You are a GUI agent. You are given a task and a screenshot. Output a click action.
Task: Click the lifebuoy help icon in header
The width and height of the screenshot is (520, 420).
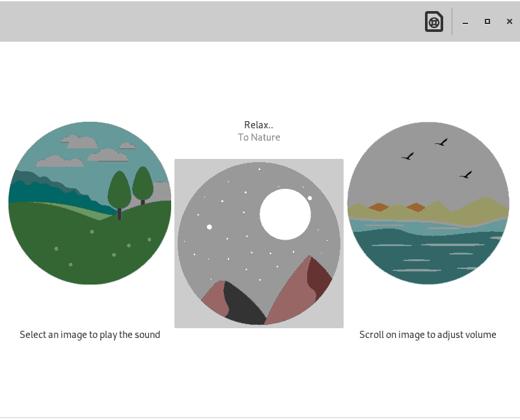click(x=434, y=21)
